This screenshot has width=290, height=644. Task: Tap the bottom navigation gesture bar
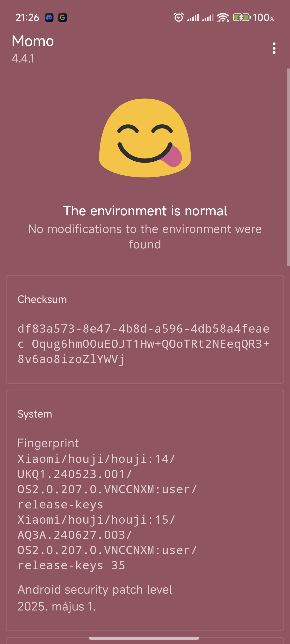[144, 638]
